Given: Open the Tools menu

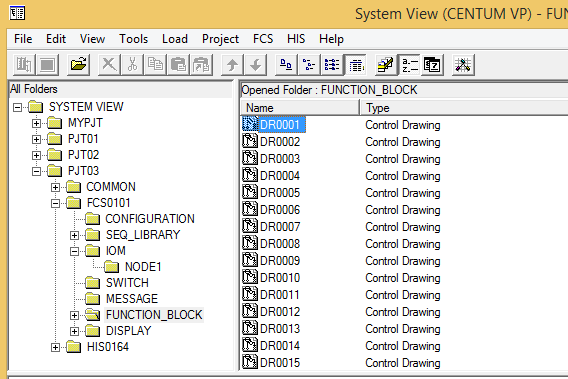Looking at the screenshot, I should pos(134,39).
